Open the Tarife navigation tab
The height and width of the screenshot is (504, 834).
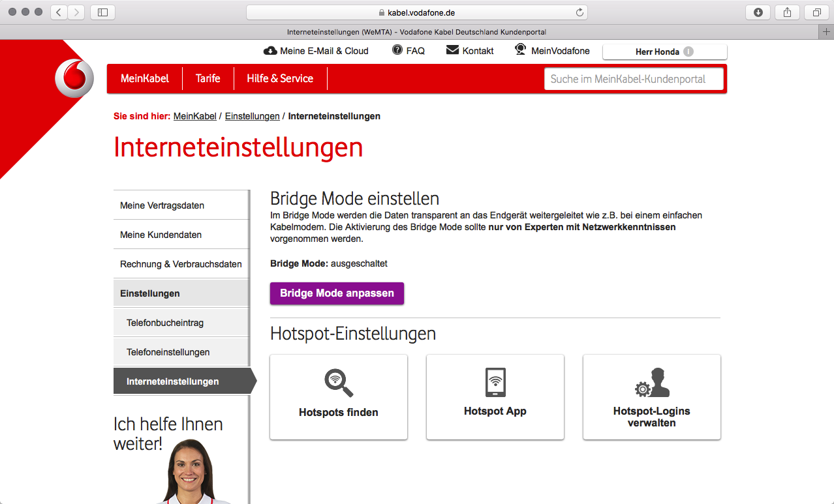point(208,78)
